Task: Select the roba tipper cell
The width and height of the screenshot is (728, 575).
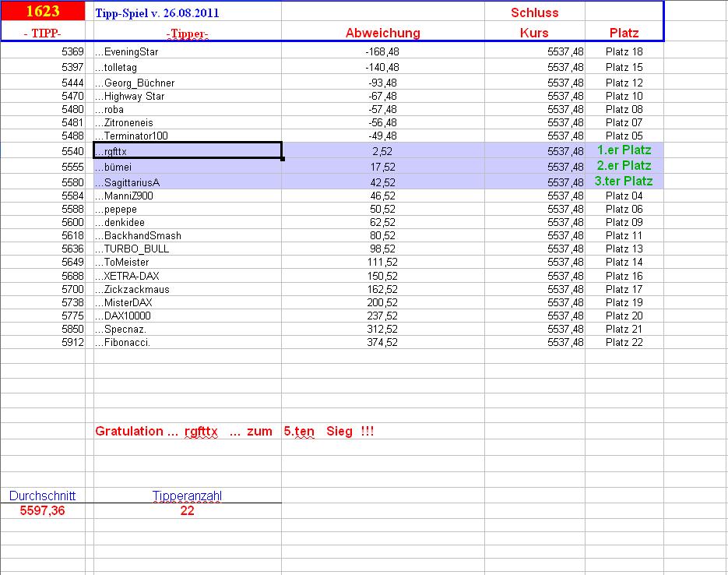Action: coord(188,109)
